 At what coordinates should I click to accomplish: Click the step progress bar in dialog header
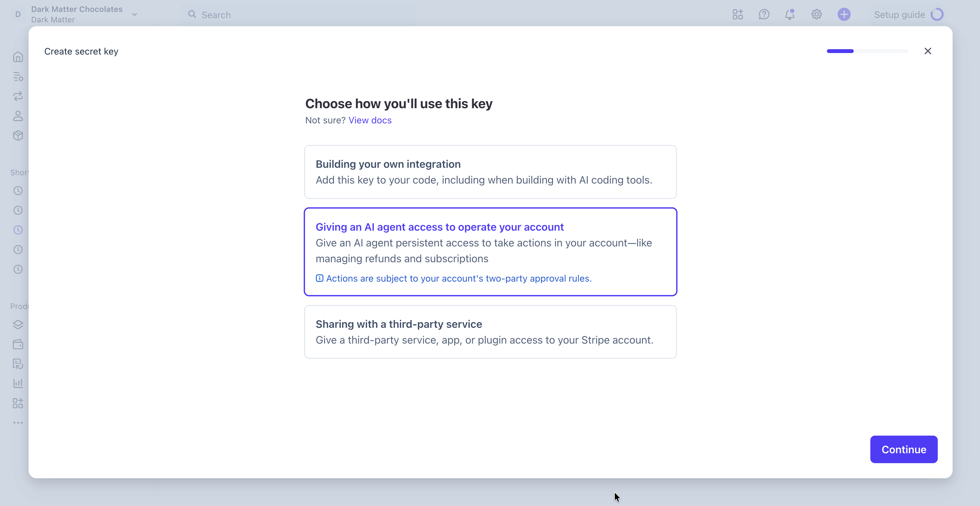[x=867, y=51]
